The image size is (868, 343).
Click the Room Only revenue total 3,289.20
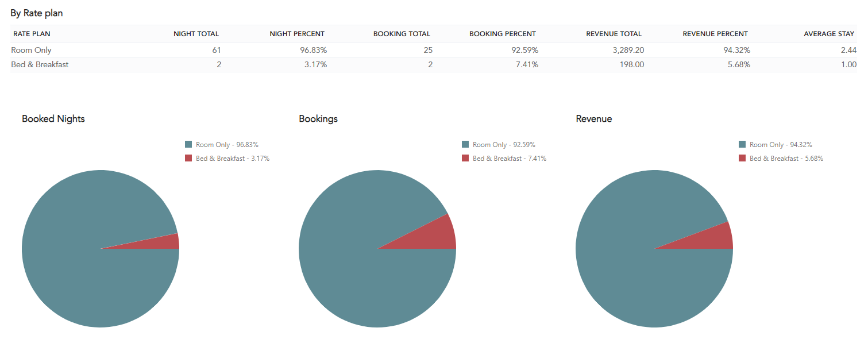coord(628,50)
